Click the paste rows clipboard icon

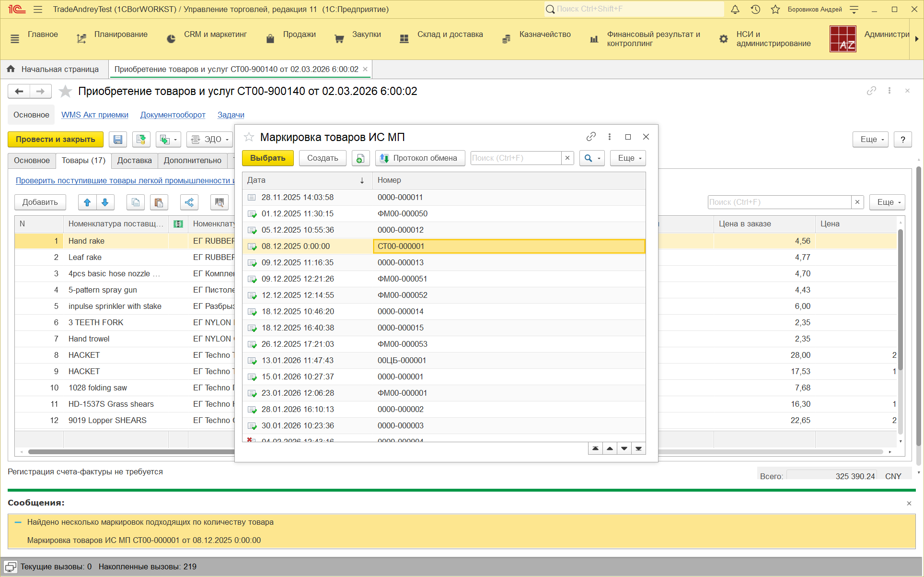click(x=159, y=202)
